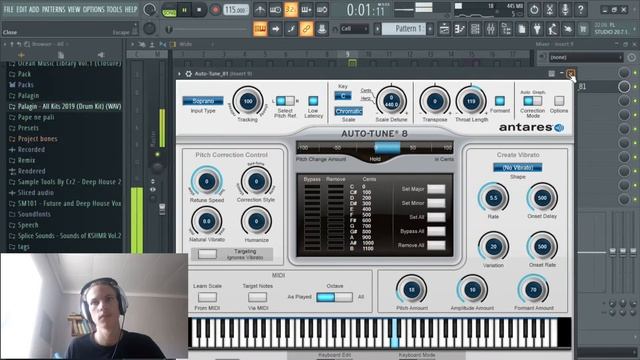Screen dimensions: 640x360
Task: Add a new pattern with plus button
Action: (430, 29)
